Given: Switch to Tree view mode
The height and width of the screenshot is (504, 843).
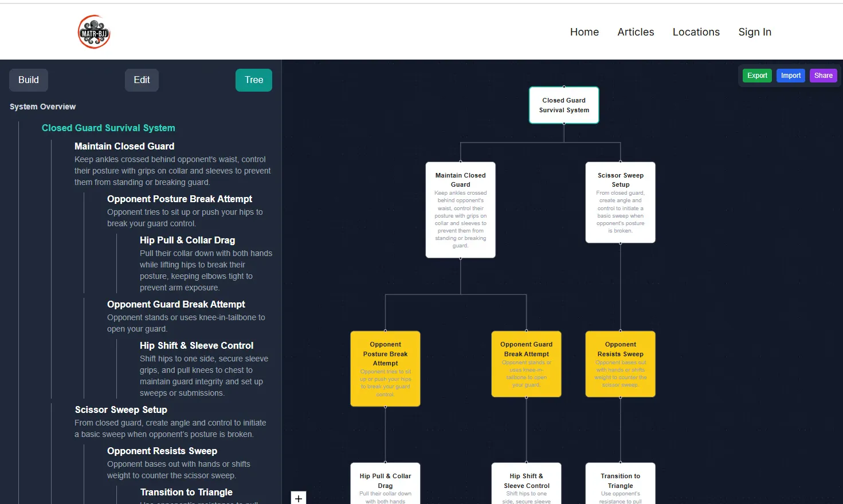Looking at the screenshot, I should coord(253,80).
